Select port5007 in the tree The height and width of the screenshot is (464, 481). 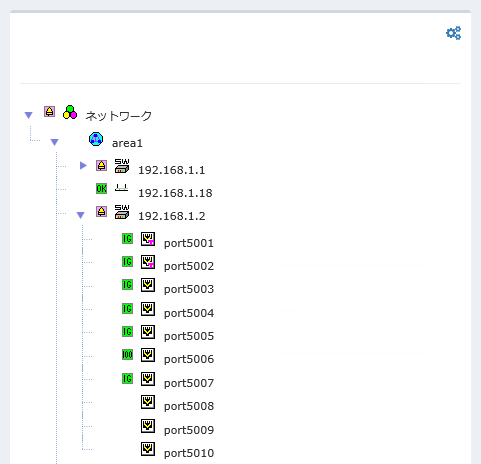tap(189, 383)
